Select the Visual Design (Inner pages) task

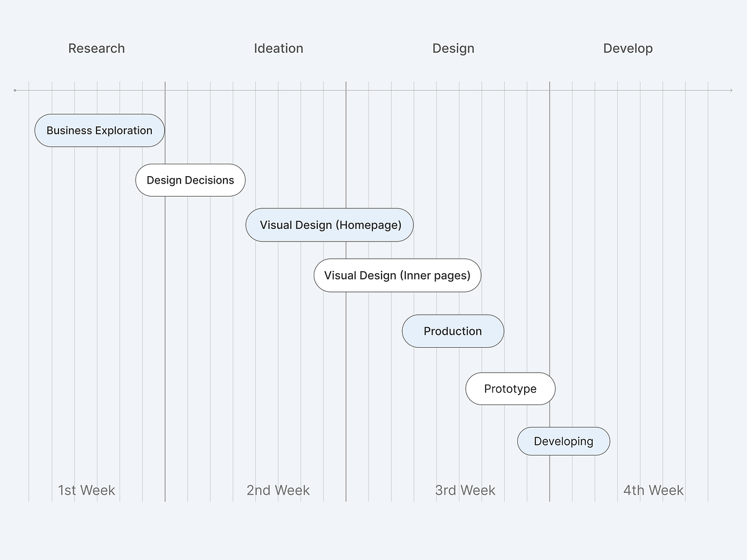pos(397,276)
